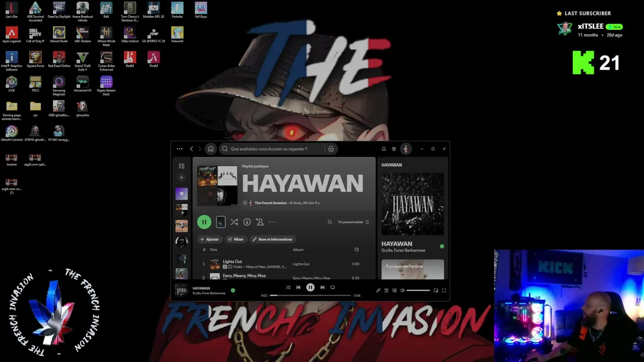The width and height of the screenshot is (644, 362).
Task: Select the iCUE desktop icon
Action: click(12, 84)
